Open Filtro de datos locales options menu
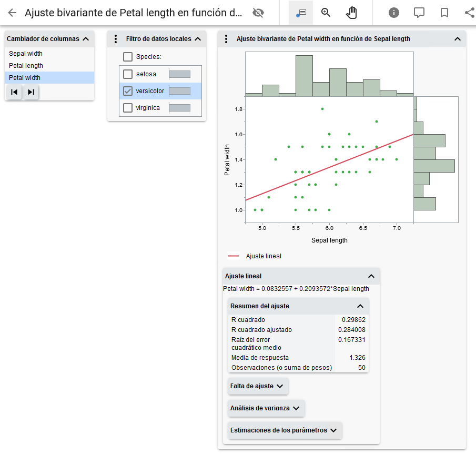 pyautogui.click(x=116, y=39)
